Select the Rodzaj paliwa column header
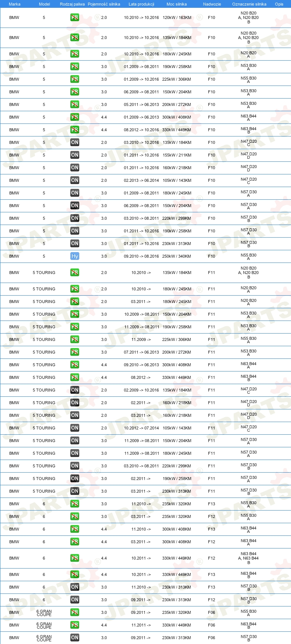The height and width of the screenshot is (644, 291). tap(72, 4)
